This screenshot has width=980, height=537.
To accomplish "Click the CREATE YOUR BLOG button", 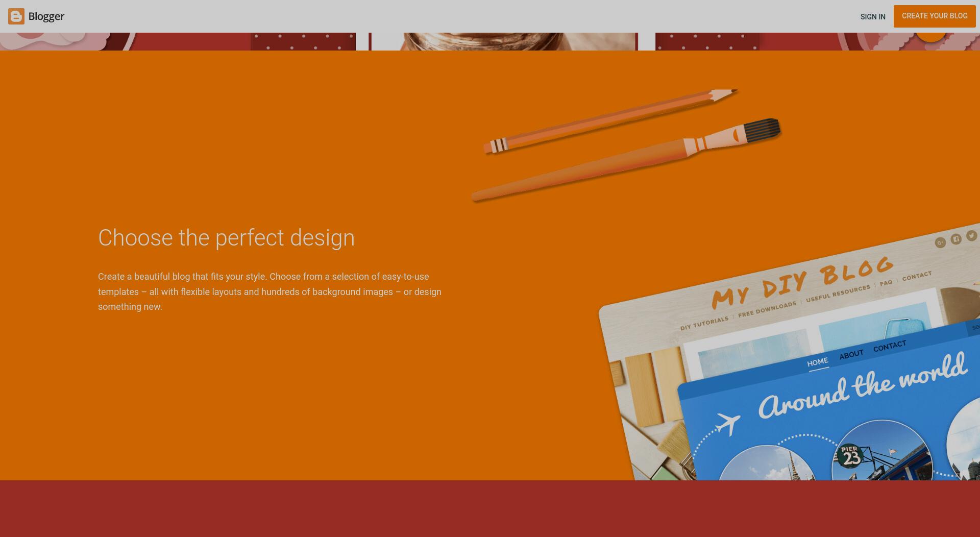I will [x=935, y=16].
